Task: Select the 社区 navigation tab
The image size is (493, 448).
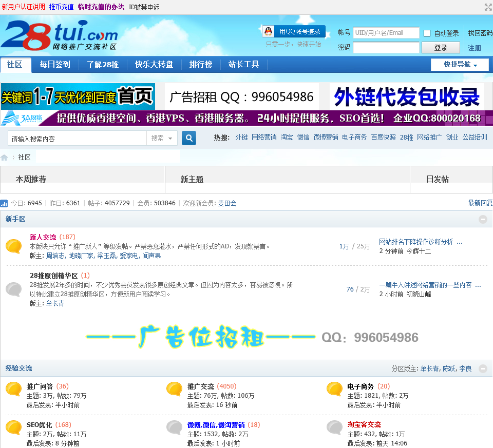Action: click(15, 65)
